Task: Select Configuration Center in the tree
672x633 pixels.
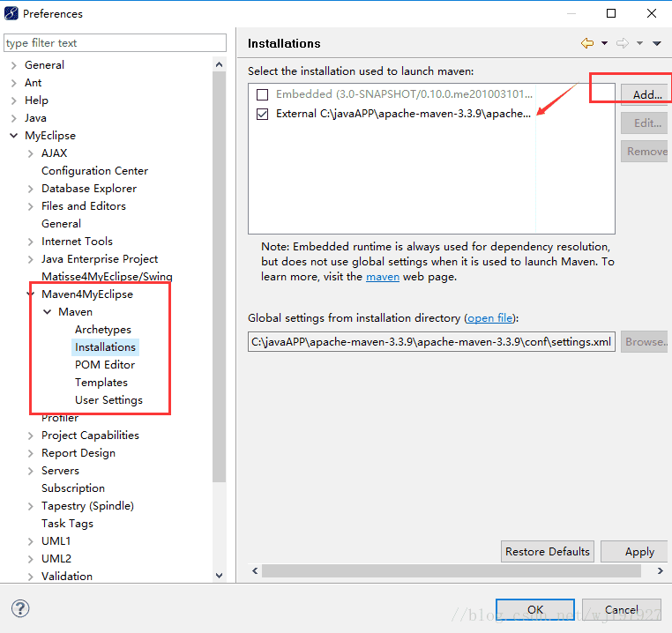Action: click(94, 170)
